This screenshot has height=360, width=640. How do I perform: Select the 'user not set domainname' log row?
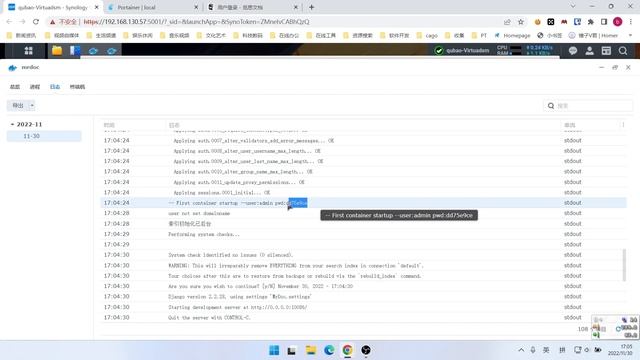363,213
